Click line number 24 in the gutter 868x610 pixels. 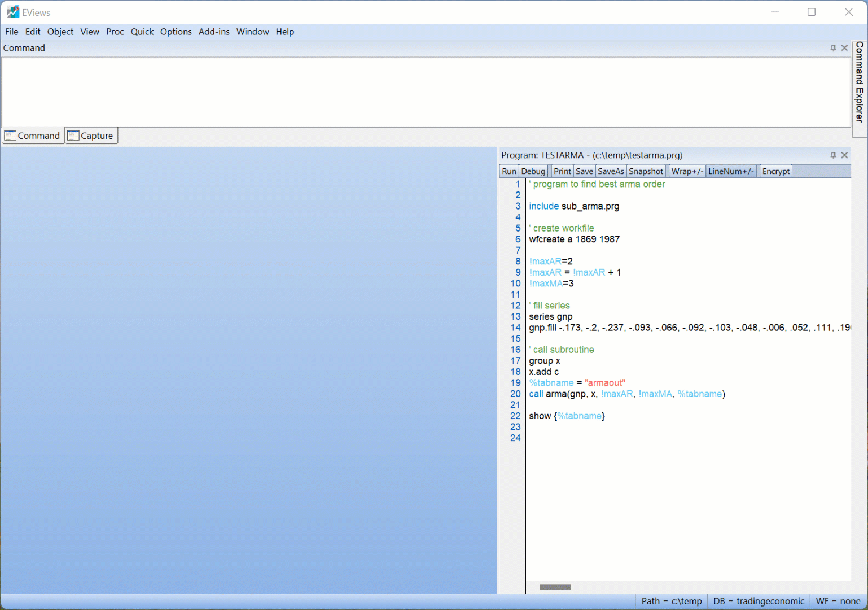[x=515, y=438]
